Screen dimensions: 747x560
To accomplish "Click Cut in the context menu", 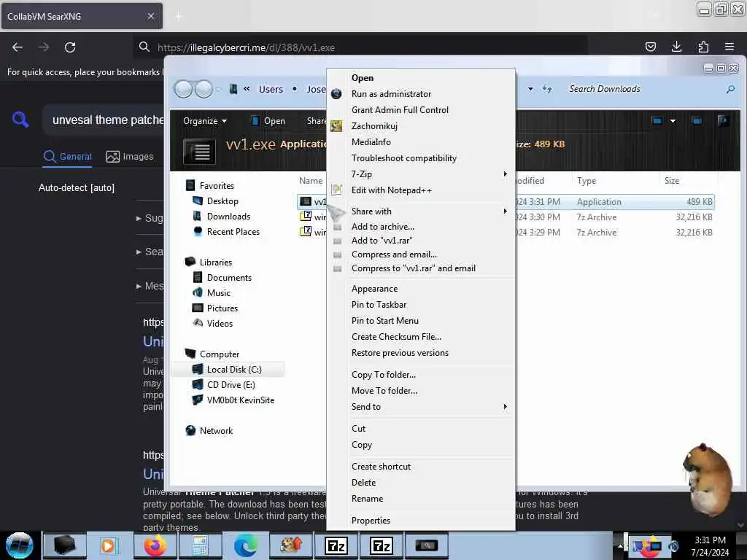I will (358, 429).
